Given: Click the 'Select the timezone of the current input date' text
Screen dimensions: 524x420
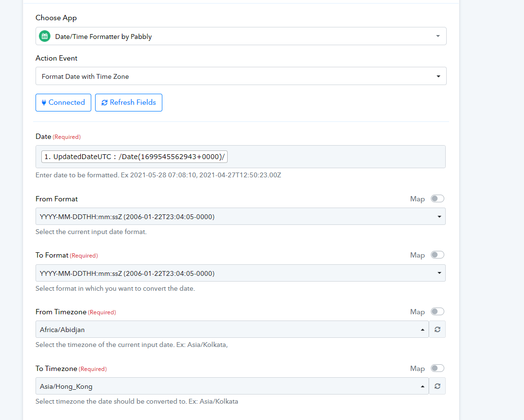Looking at the screenshot, I should coord(132,345).
